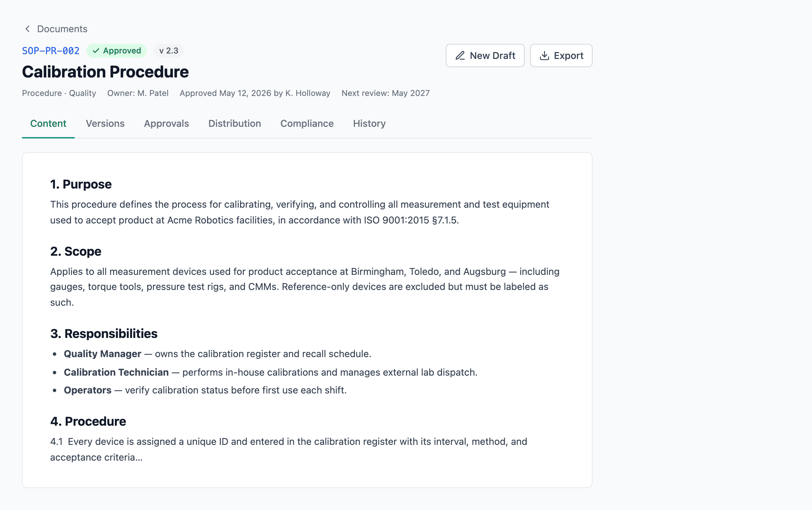Go to the Distribution tab
The image size is (812, 510).
pos(235,123)
